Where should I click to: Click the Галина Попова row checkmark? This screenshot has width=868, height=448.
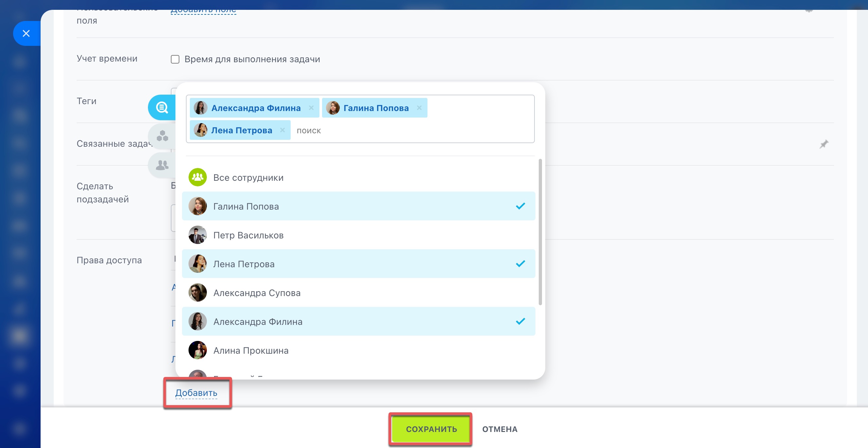point(521,206)
